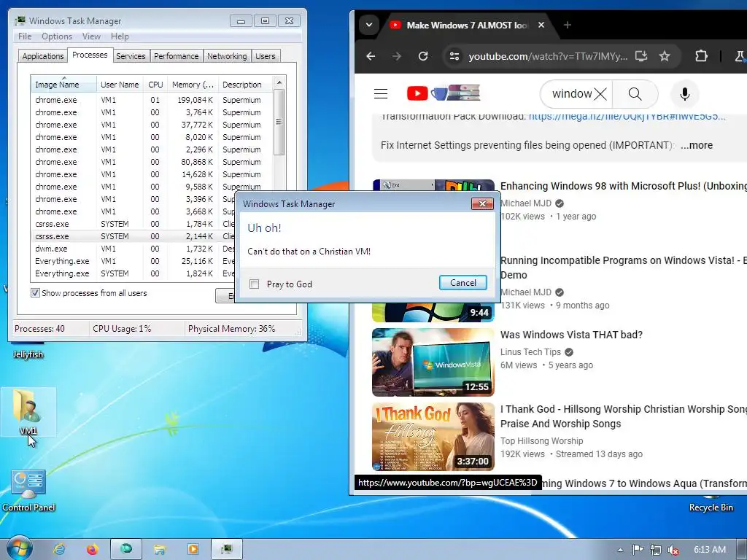This screenshot has width=747, height=560.
Task: Reload the YouTube page
Action: 423,56
